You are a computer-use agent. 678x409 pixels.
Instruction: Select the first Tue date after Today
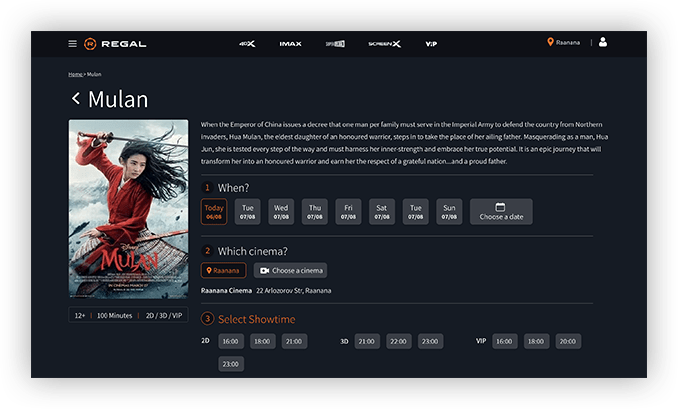point(247,211)
